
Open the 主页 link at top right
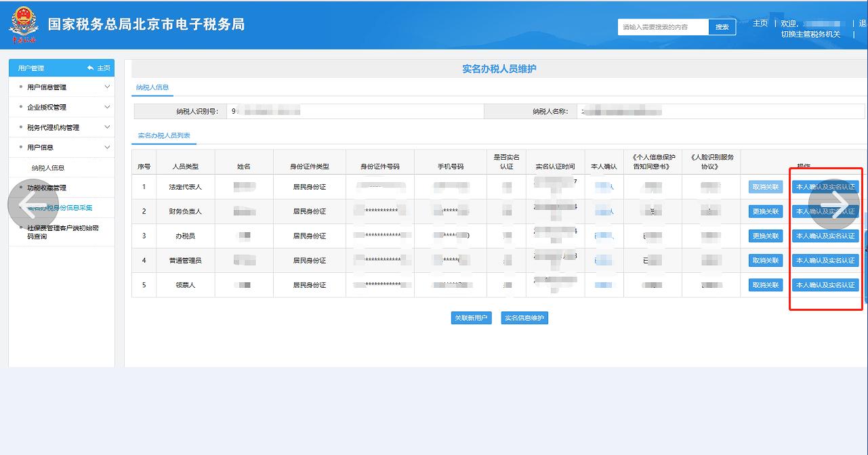pos(760,22)
